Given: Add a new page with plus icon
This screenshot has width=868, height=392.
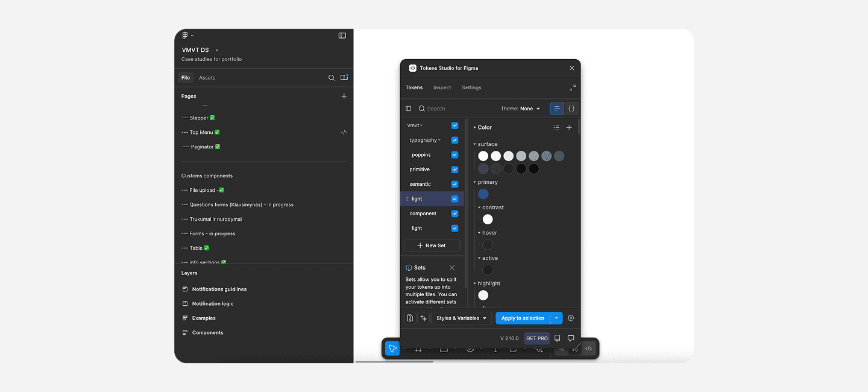Looking at the screenshot, I should pyautogui.click(x=344, y=96).
